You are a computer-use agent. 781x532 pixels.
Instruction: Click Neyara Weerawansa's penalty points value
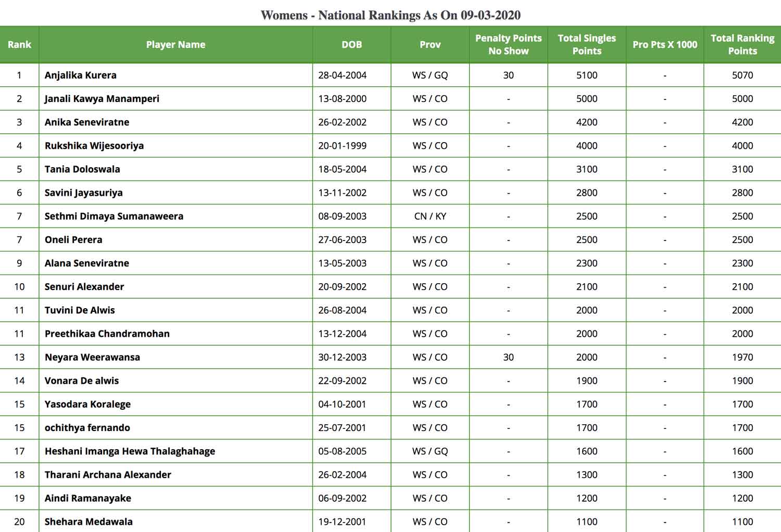coord(508,357)
